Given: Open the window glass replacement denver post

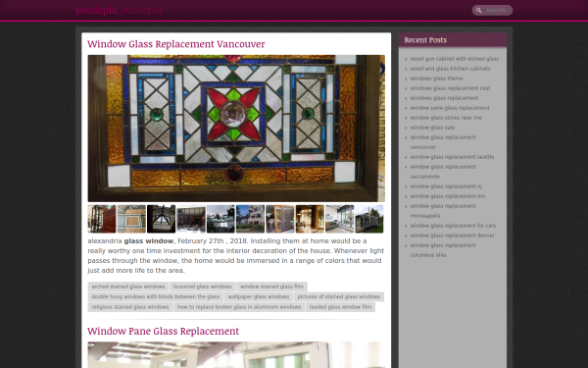Looking at the screenshot, I should (x=452, y=236).
